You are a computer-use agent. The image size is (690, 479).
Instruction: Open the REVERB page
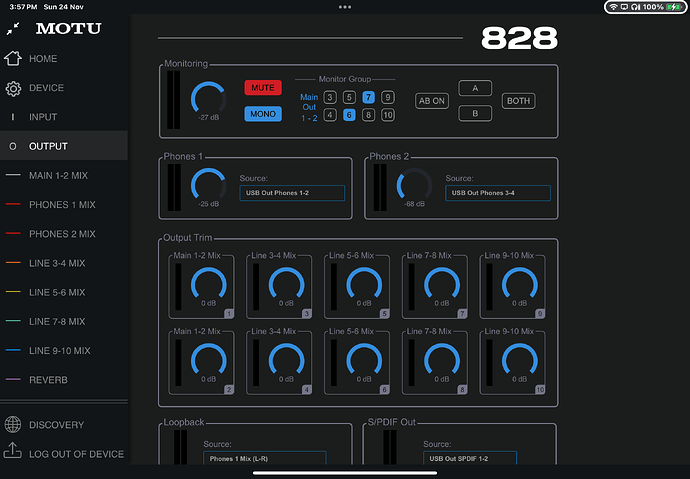tap(64, 380)
